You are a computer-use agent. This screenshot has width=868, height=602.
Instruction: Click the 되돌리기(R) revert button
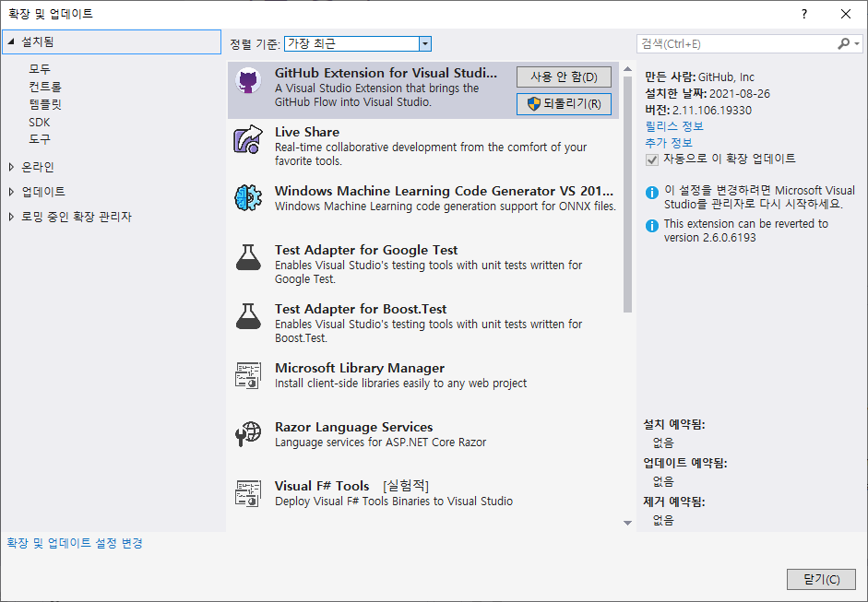[564, 103]
